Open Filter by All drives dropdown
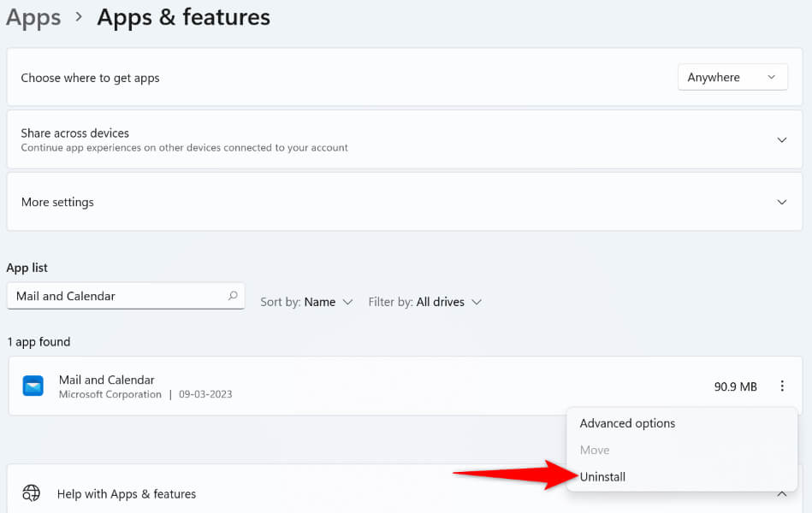The image size is (812, 513). 425,302
